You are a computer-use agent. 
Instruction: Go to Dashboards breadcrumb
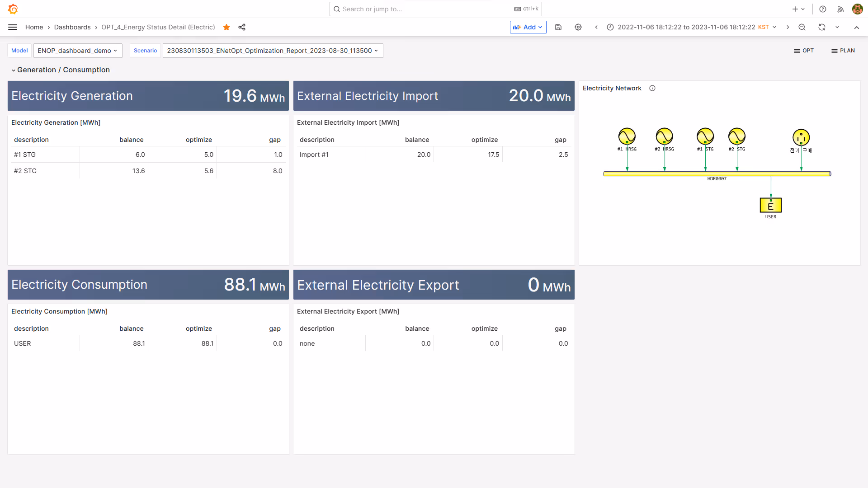click(x=72, y=27)
